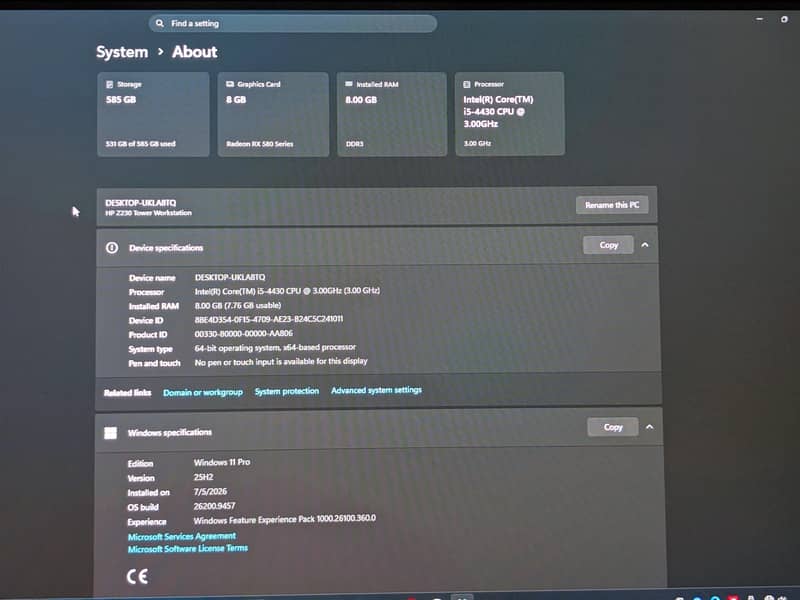Viewport: 800px width, 600px height.
Task: Open the Radeon RX 580 Series card
Action: [273, 114]
